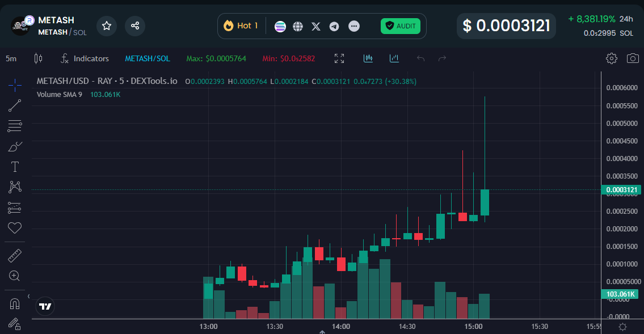Toggle magnet mode
This screenshot has width=644, height=334.
pos(15,304)
